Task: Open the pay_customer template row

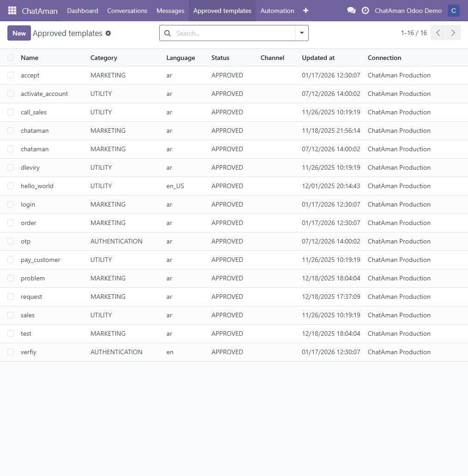Action: tap(234, 260)
